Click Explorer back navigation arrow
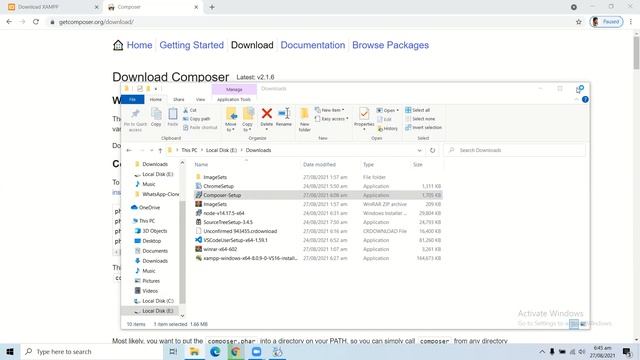640x360 pixels. coord(129,150)
